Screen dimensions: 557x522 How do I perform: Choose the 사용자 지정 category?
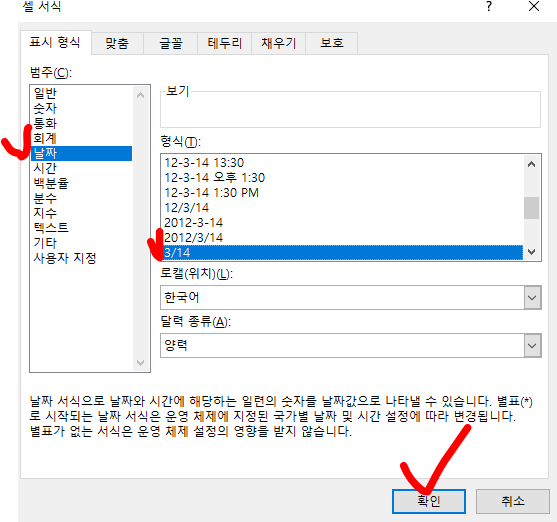pos(81,258)
